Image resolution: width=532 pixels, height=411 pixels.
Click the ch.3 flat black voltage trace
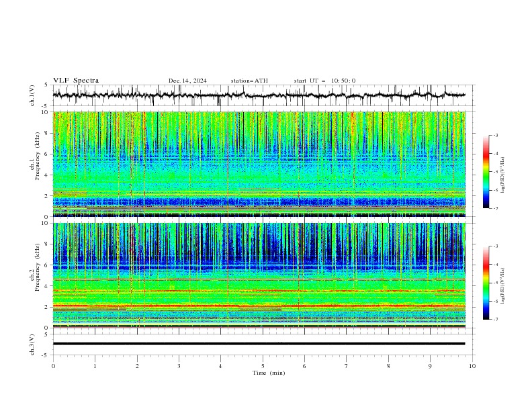(259, 344)
